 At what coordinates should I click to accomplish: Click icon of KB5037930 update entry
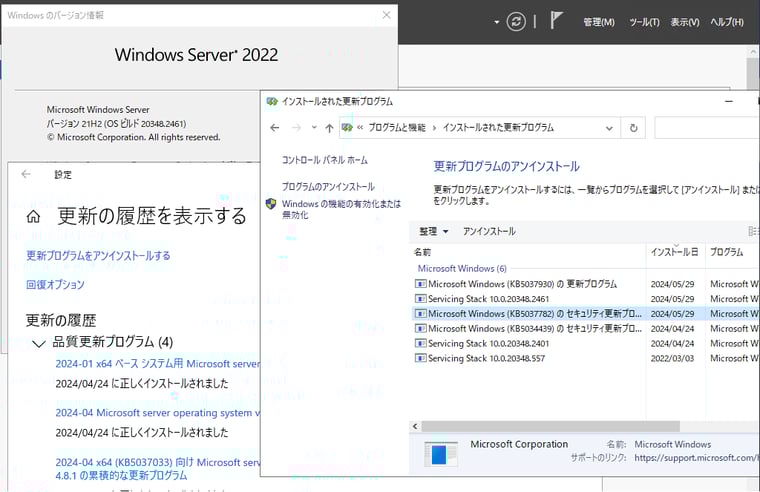coord(421,284)
